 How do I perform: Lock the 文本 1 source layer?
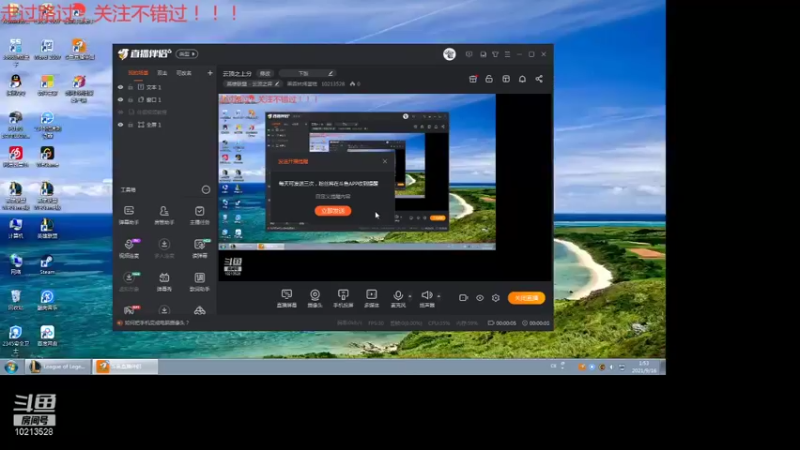click(x=131, y=87)
